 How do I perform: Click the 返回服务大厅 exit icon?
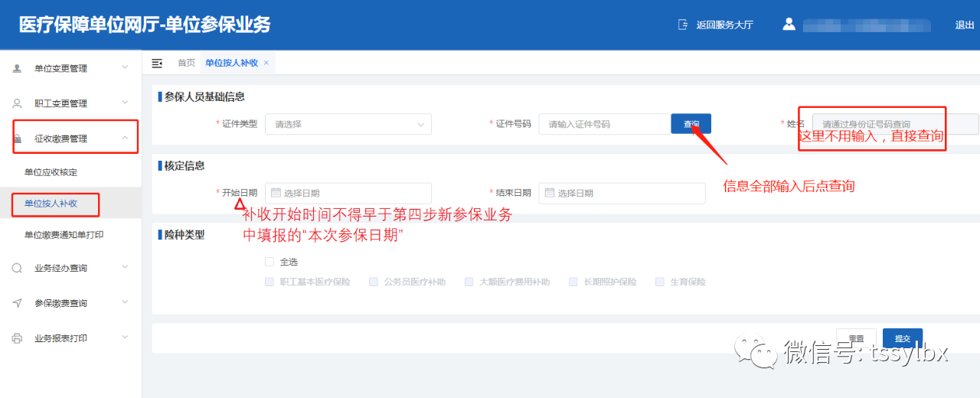[x=683, y=24]
